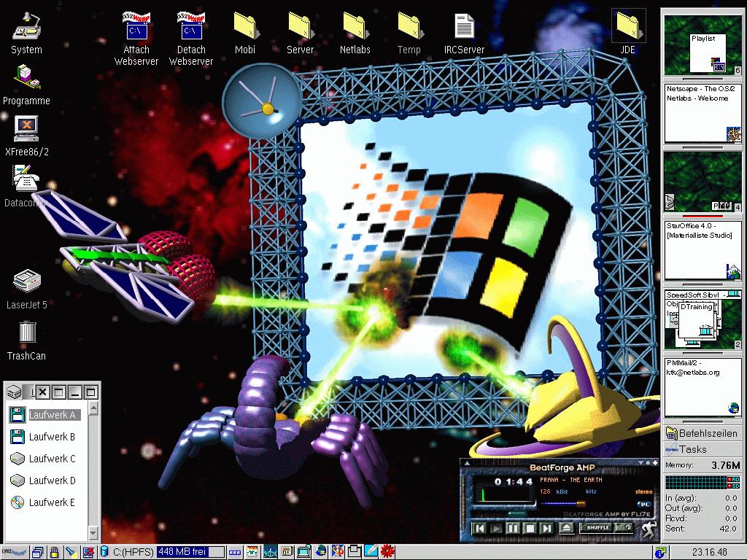Image resolution: width=747 pixels, height=560 pixels.
Task: Click the RD indicator in network monitor
Action: click(x=734, y=479)
